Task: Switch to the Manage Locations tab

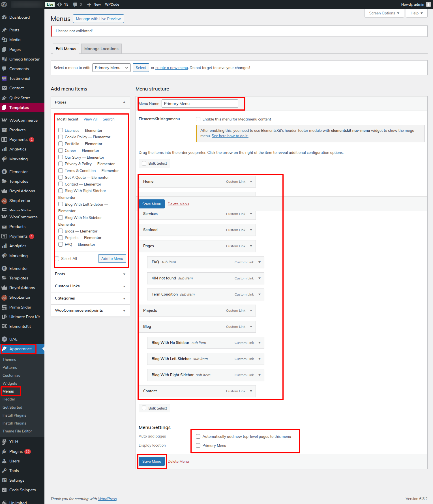Action: pos(101,49)
